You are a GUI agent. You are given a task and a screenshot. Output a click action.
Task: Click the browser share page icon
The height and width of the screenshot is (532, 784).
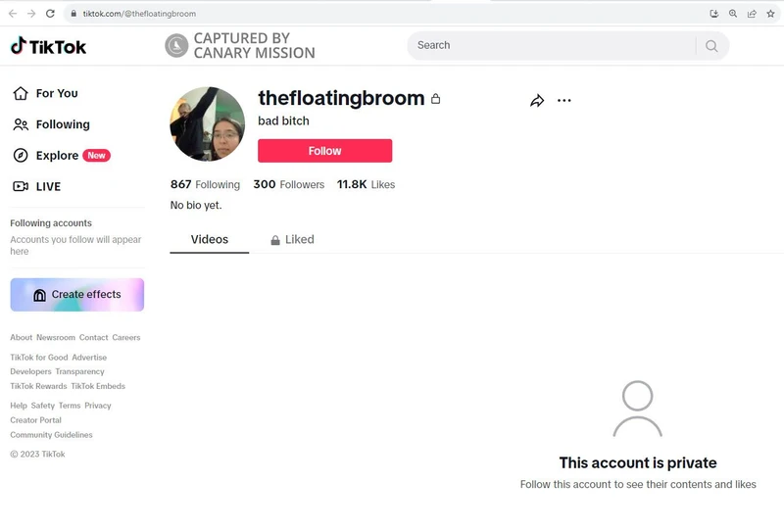pos(752,14)
